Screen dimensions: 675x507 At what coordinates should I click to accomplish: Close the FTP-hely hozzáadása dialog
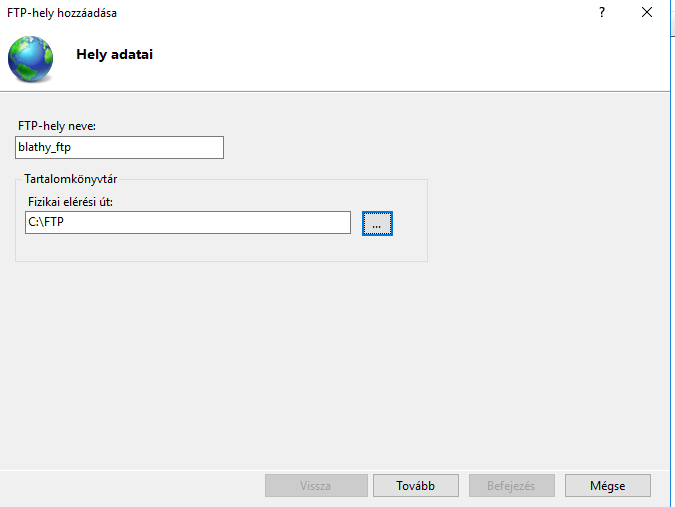(x=648, y=13)
